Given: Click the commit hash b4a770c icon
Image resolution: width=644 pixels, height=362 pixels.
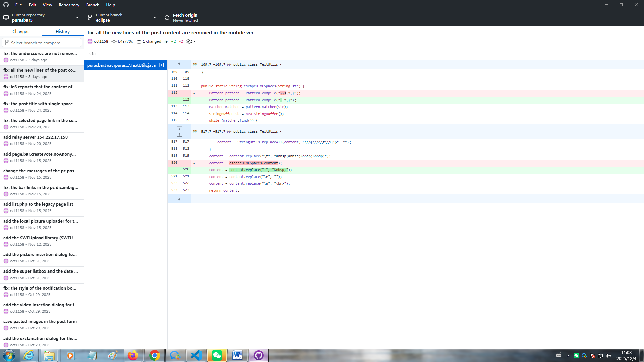Looking at the screenshot, I should click(114, 41).
